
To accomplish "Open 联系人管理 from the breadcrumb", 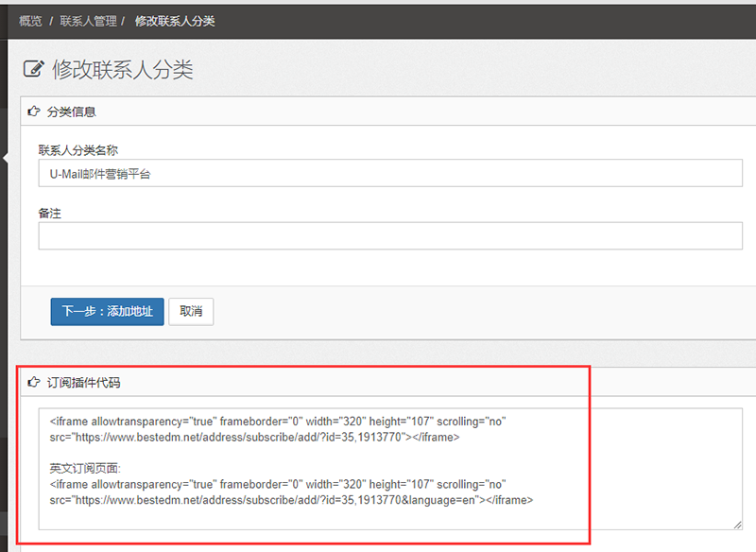I will 88,21.
